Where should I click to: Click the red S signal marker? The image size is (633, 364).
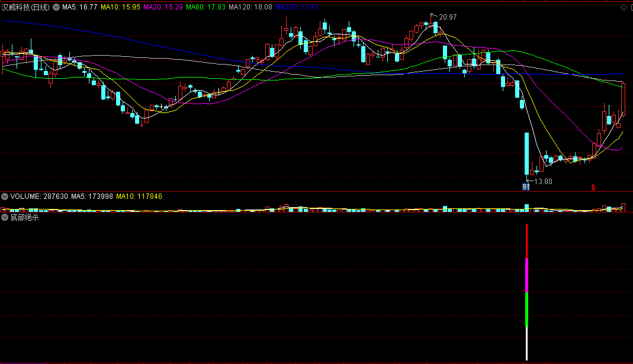click(593, 188)
